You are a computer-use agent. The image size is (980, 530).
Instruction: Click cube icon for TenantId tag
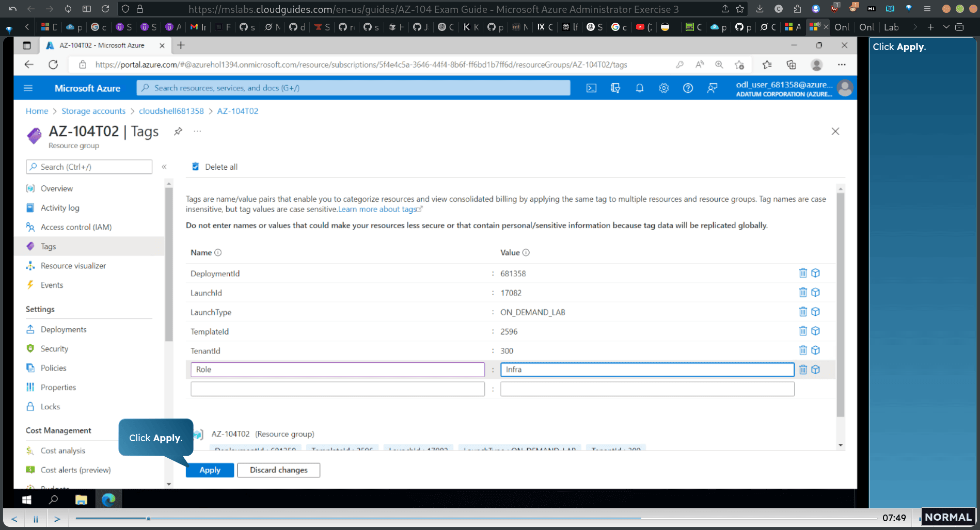click(816, 350)
